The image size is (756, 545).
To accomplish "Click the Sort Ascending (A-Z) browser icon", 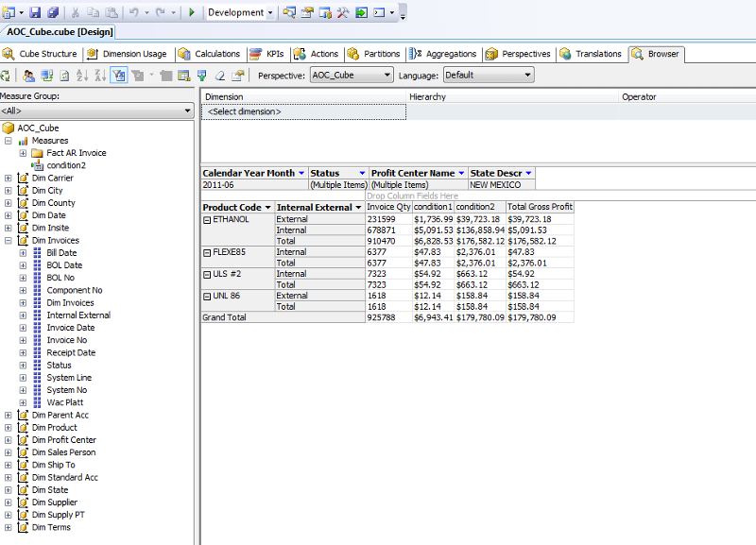I will pos(83,76).
